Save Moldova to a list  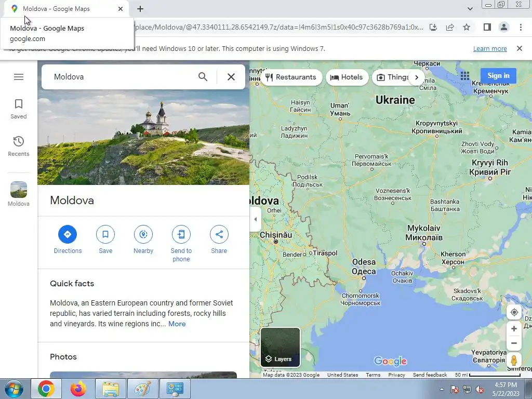(x=105, y=240)
